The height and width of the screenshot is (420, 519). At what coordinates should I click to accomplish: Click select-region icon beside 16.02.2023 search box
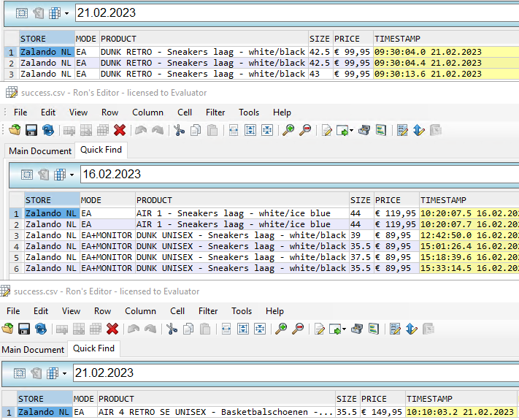tap(27, 175)
